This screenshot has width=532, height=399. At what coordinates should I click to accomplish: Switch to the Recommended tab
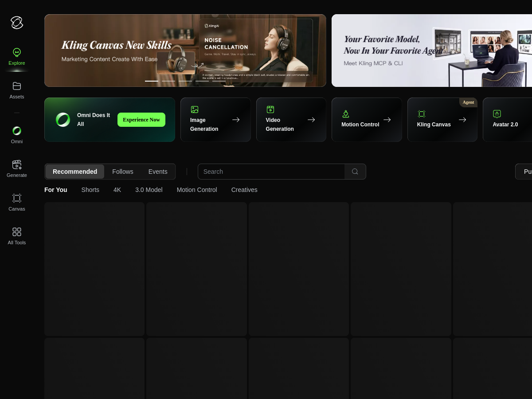[x=75, y=172]
